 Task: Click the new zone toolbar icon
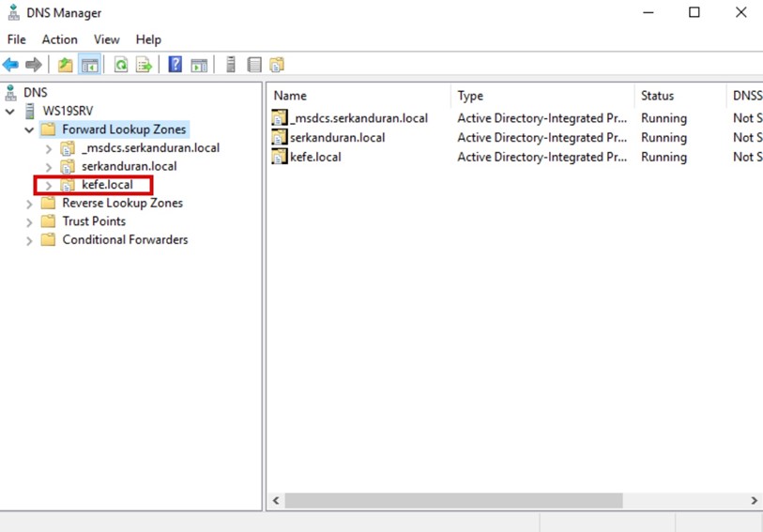[x=277, y=64]
